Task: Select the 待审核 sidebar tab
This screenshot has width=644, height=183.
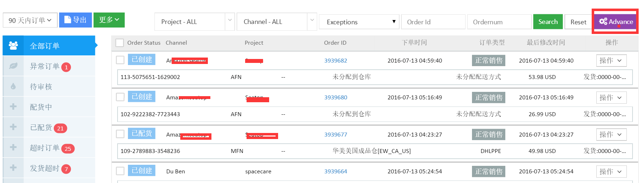Action: point(49,86)
